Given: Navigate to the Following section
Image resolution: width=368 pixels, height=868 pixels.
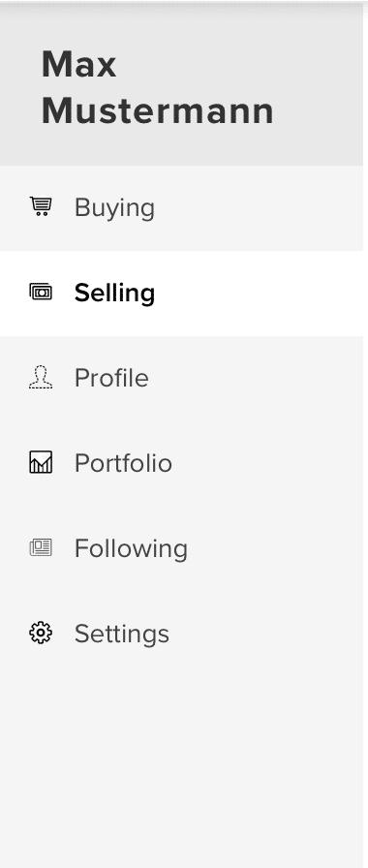Looking at the screenshot, I should click(x=131, y=549).
